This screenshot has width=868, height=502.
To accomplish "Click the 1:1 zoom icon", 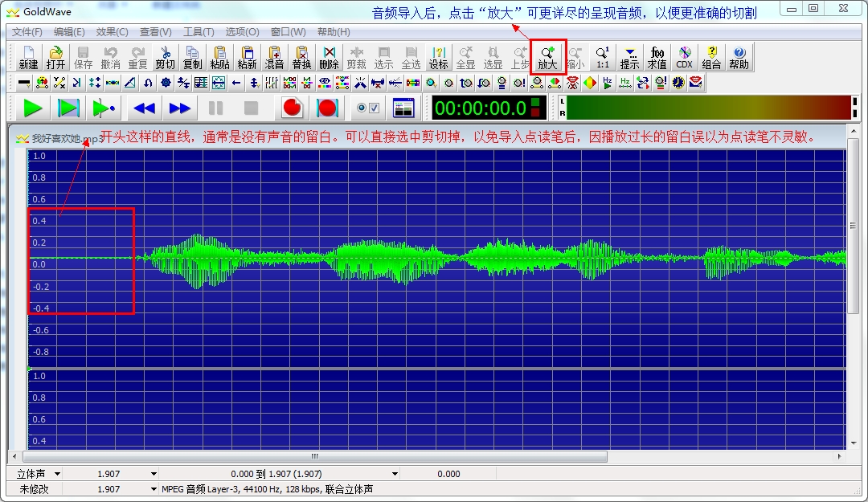I will [x=602, y=57].
